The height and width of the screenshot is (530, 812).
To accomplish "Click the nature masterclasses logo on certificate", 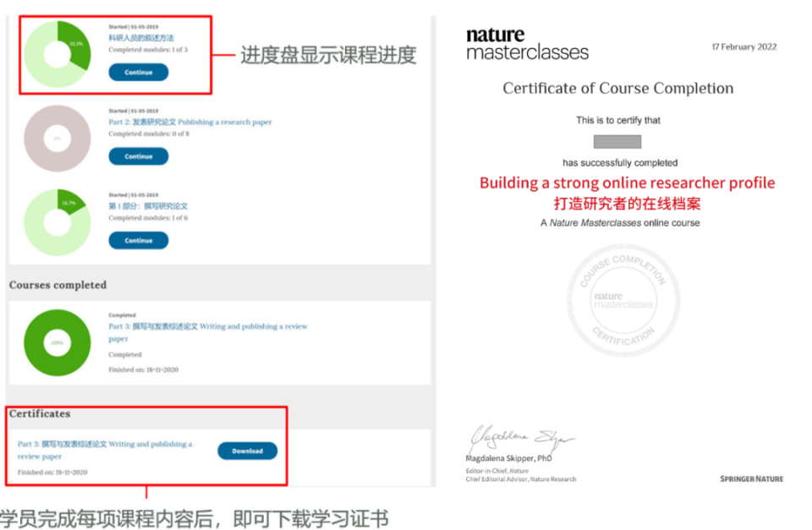I will click(527, 44).
